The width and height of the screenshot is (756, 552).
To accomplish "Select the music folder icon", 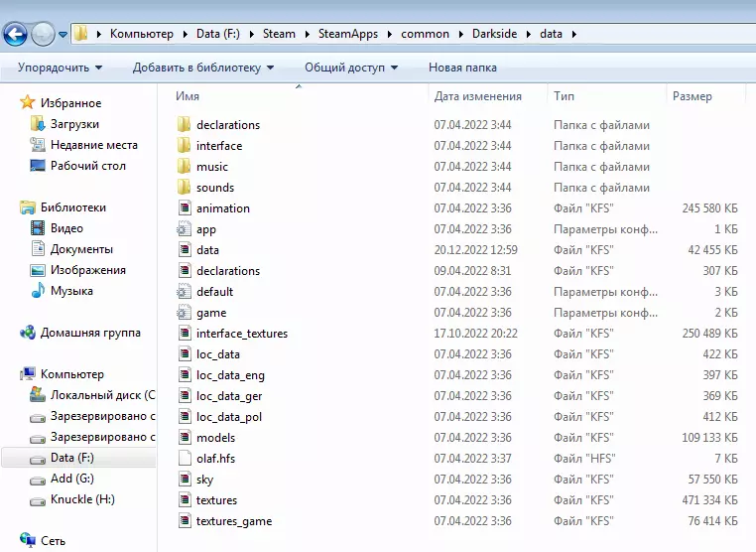I will [x=184, y=167].
